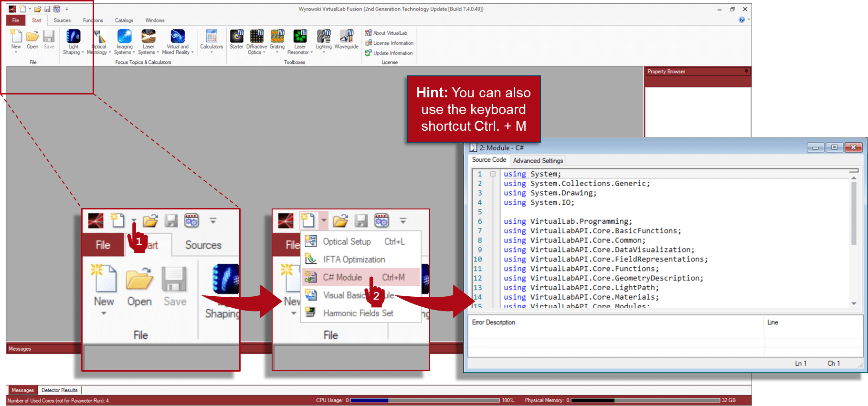
Task: Expand the Imaging Systems dropdown
Action: coord(134,52)
